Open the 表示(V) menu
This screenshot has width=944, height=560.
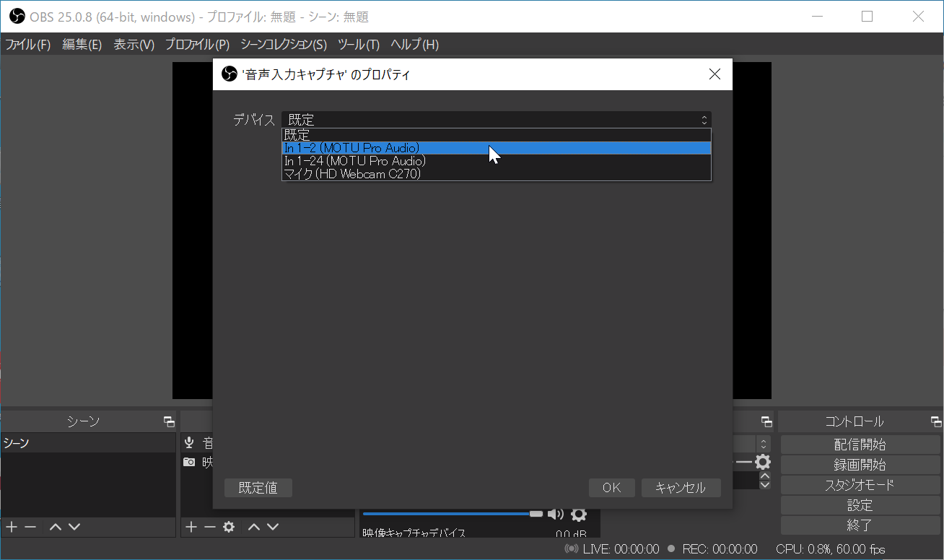(x=134, y=45)
